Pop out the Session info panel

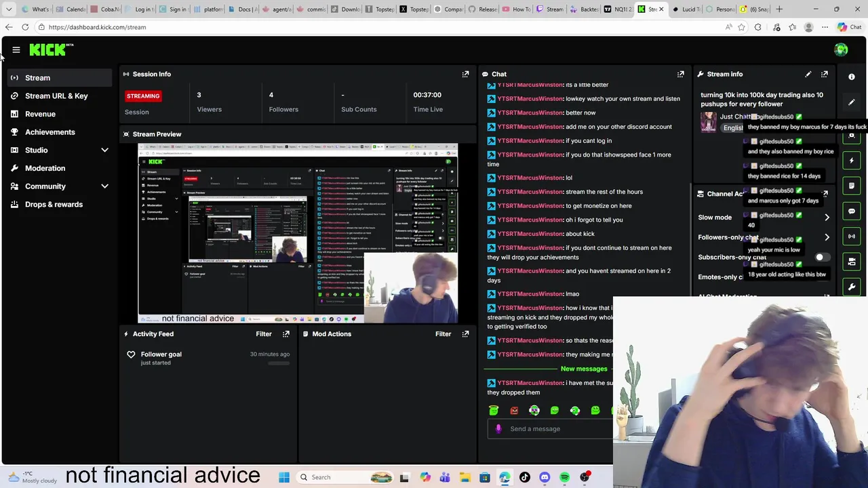[465, 74]
